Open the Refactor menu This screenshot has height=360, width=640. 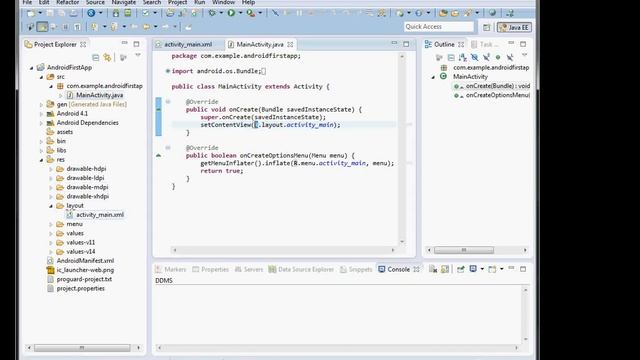67,2
